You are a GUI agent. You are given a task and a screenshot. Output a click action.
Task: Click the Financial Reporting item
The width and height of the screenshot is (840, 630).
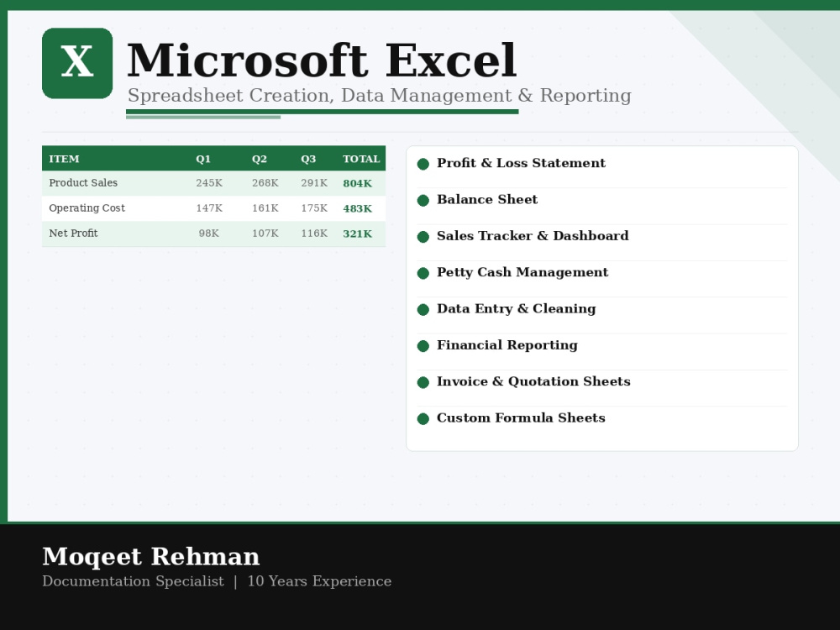[x=507, y=345]
